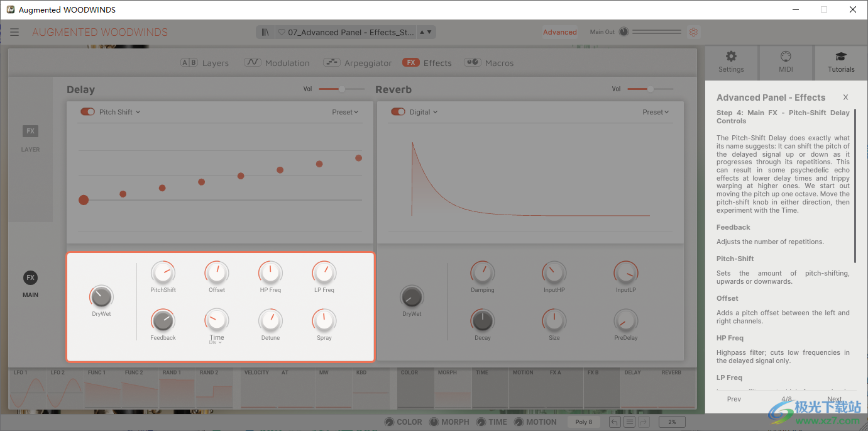The height and width of the screenshot is (431, 868).
Task: Open the Delay Preset dropdown
Action: (x=345, y=112)
